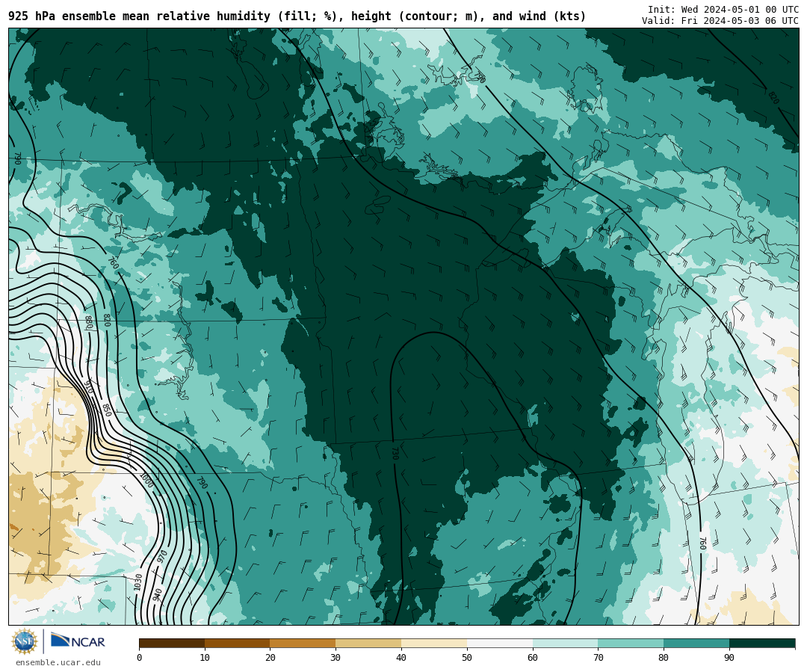
Task: Click the colorbar tick label '60'
Action: tap(533, 658)
